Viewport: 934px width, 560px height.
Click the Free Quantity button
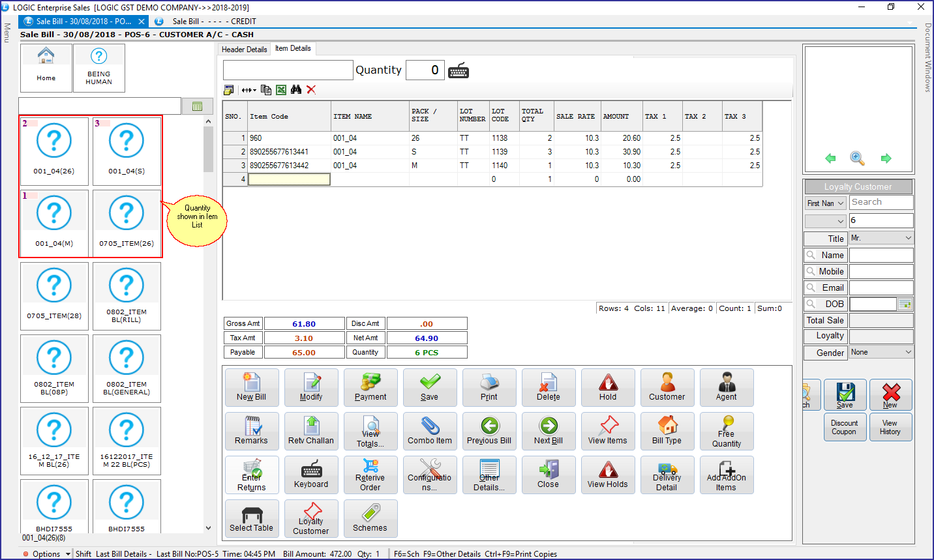(727, 431)
